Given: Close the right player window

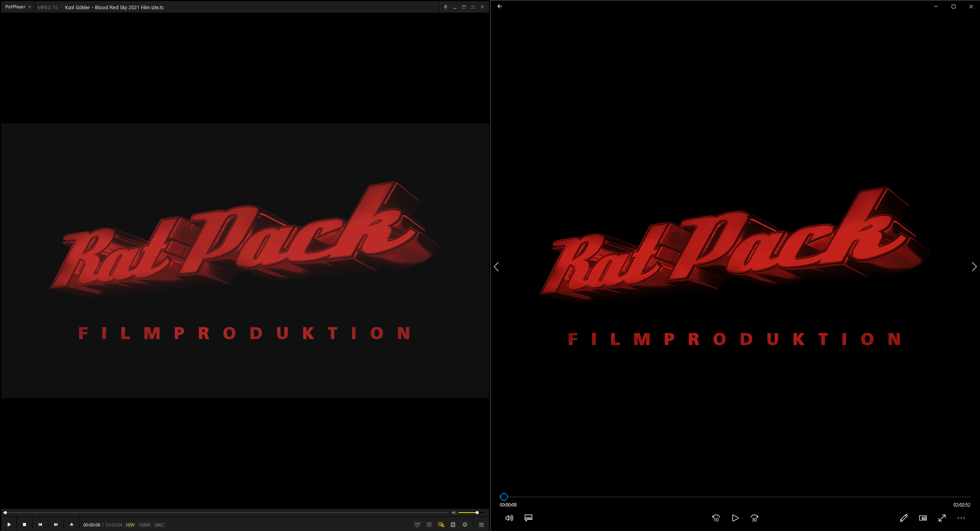Looking at the screenshot, I should pos(971,6).
